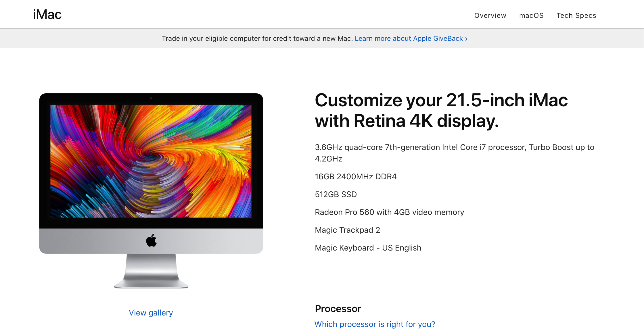Viewport: 644px width, 331px height.
Task: Click the iMac's aluminum stand
Action: (x=151, y=271)
